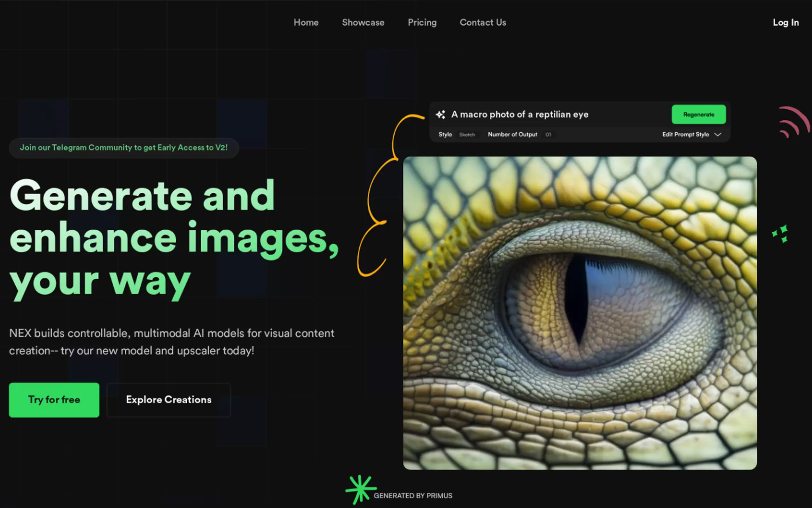This screenshot has height=508, width=812.
Task: Open Contact Us from the navigation
Action: [483, 22]
